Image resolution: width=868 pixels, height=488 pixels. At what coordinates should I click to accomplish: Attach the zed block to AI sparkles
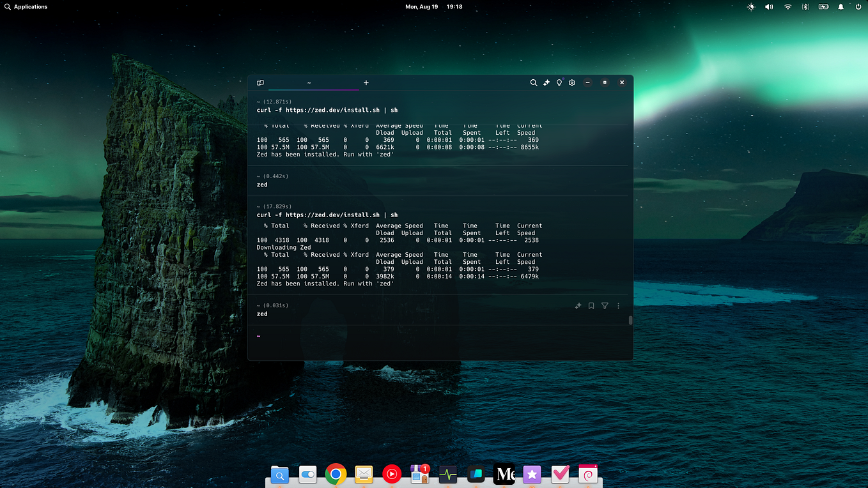(578, 305)
